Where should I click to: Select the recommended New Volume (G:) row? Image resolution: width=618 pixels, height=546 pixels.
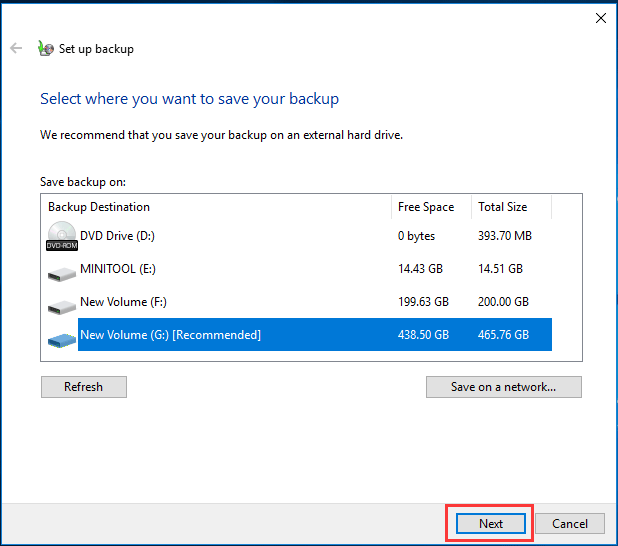click(x=170, y=335)
